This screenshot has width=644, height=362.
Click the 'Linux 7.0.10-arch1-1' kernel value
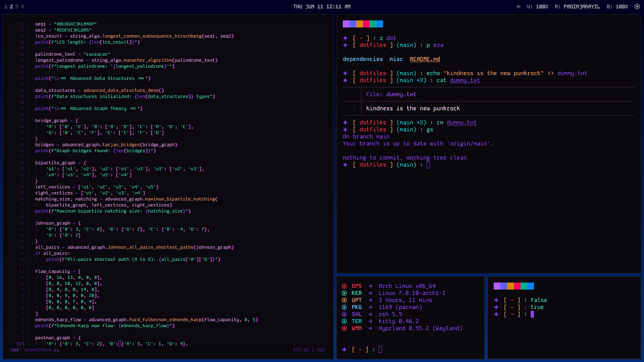coord(412,293)
